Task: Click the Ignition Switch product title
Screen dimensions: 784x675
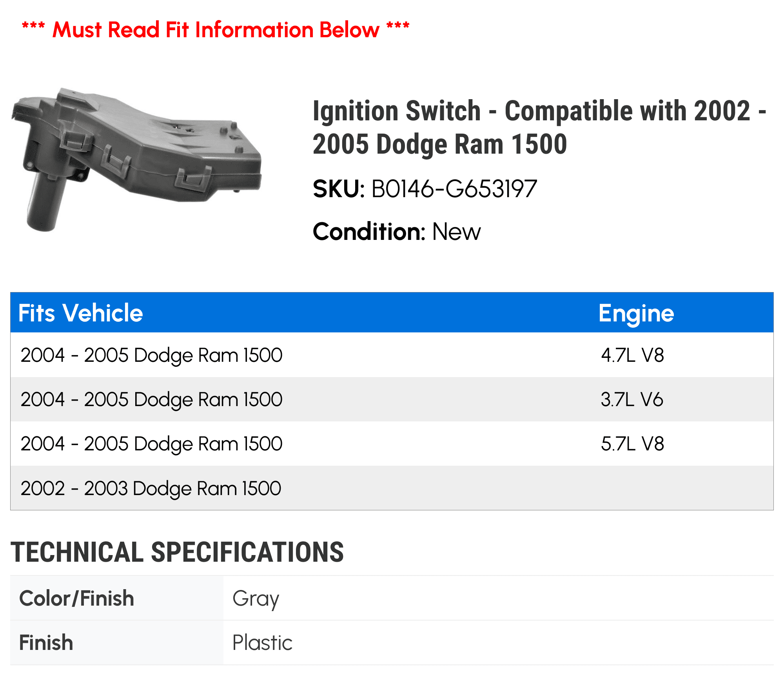Action: click(x=539, y=127)
